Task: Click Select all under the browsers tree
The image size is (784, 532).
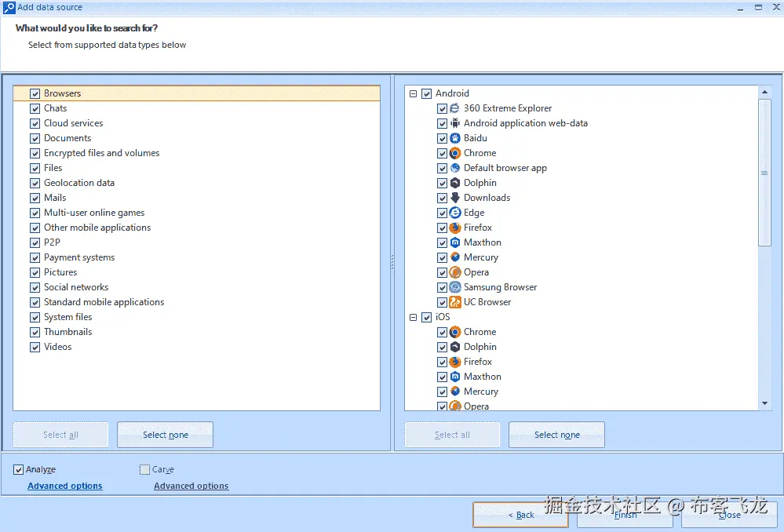Action: pos(452,435)
